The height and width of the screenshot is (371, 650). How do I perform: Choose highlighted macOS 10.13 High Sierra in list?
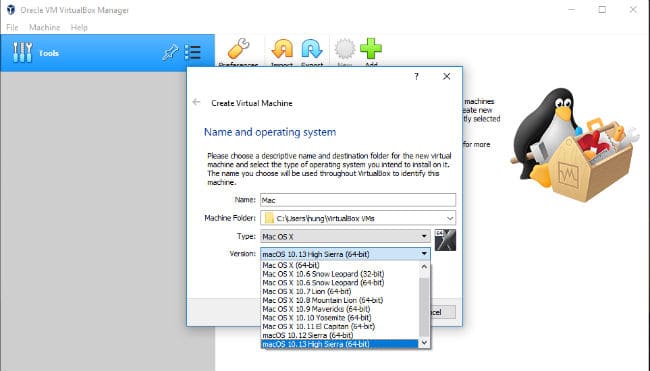(340, 344)
